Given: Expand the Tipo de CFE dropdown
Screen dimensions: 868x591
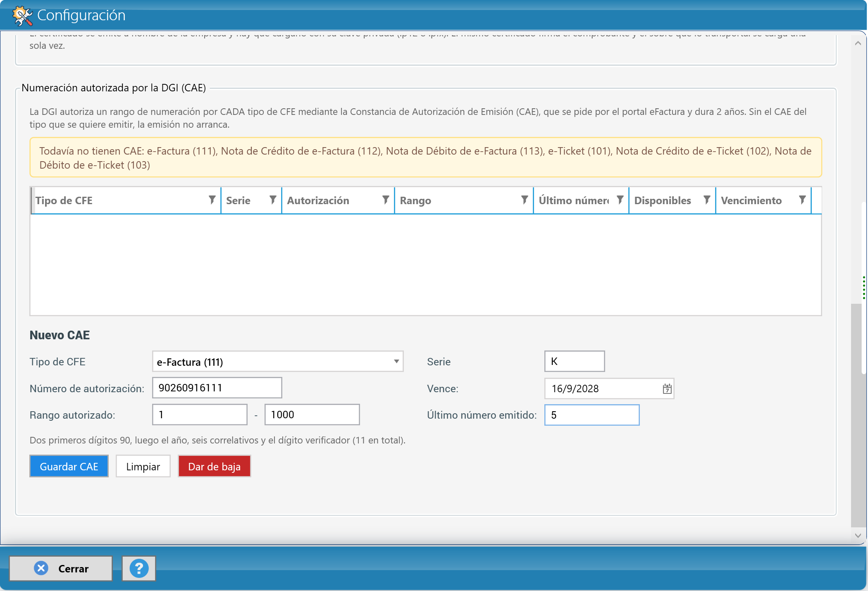Looking at the screenshot, I should pyautogui.click(x=396, y=362).
